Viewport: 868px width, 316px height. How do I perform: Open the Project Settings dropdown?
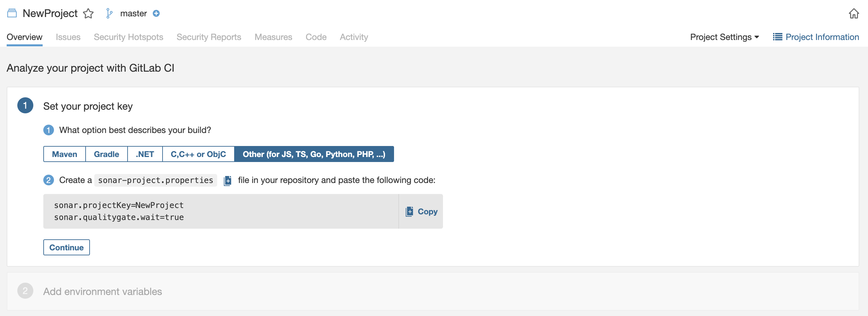pos(724,37)
